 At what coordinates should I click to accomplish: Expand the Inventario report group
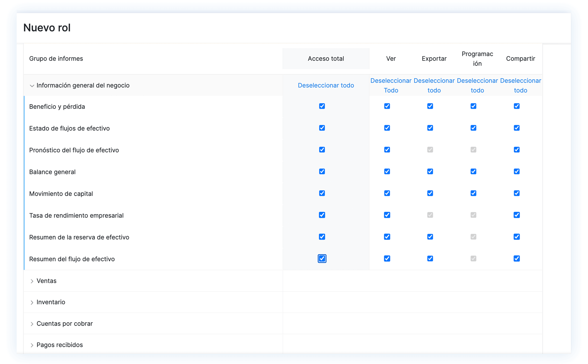[x=32, y=302]
